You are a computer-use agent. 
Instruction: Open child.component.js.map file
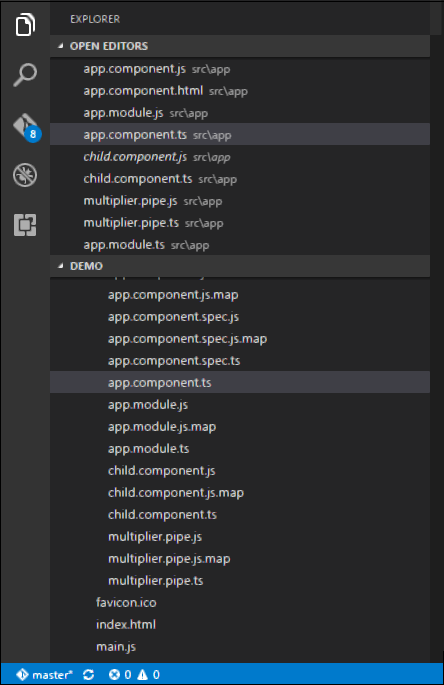coord(240,492)
